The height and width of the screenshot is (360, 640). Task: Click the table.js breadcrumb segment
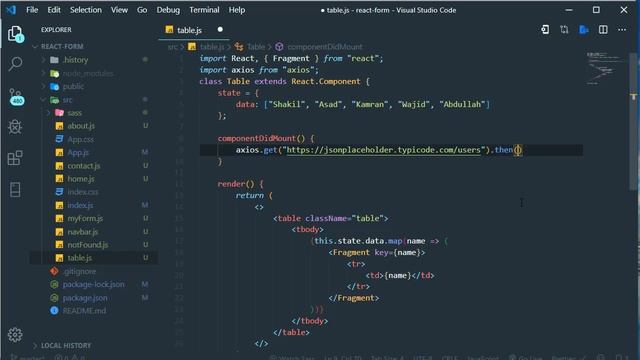tap(212, 47)
